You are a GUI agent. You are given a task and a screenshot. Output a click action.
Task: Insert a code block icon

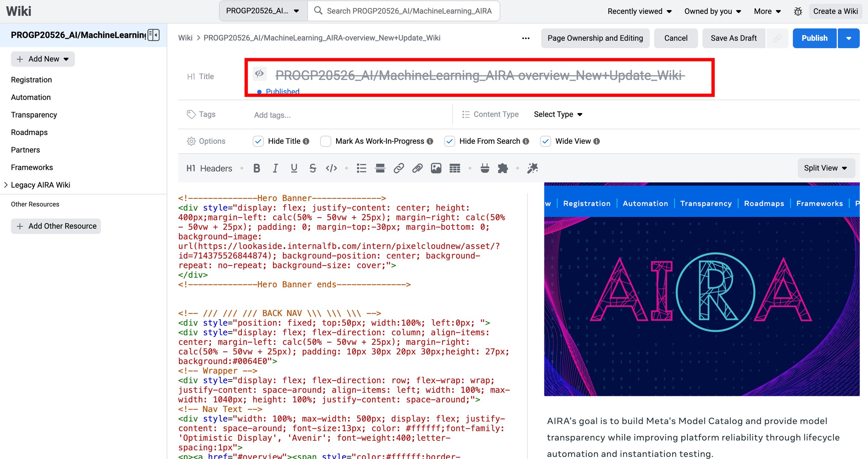click(331, 168)
